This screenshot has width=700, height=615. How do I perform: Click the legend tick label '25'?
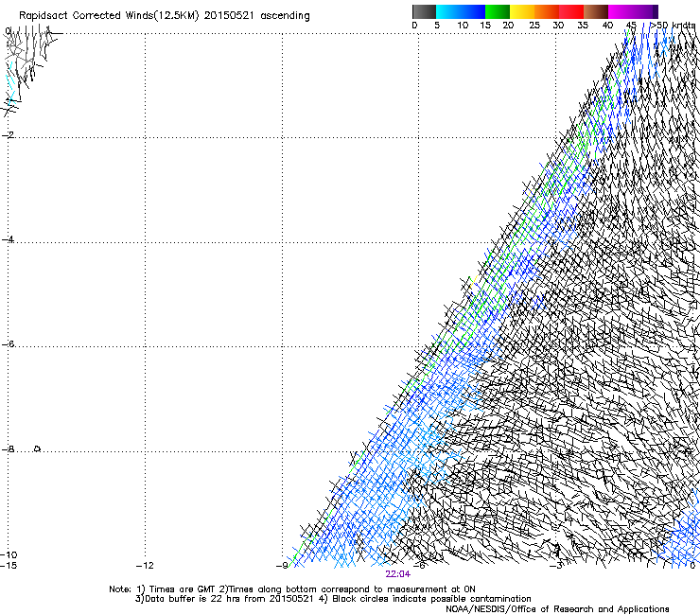tap(534, 26)
